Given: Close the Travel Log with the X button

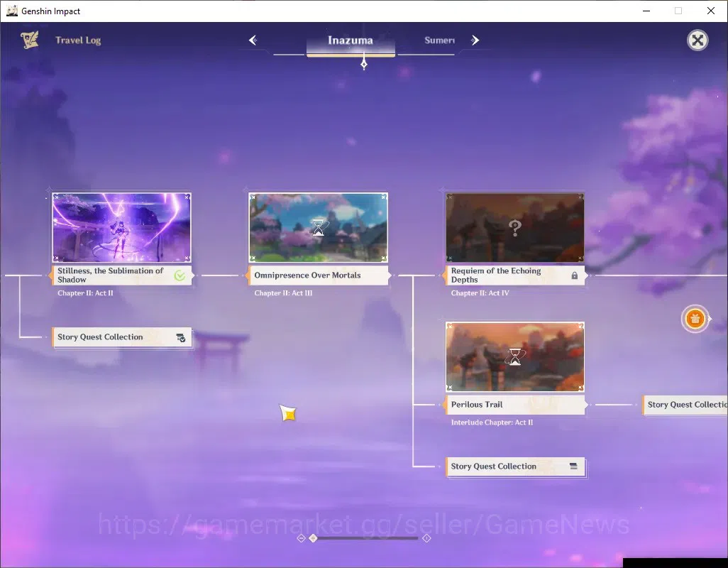Looking at the screenshot, I should (697, 40).
